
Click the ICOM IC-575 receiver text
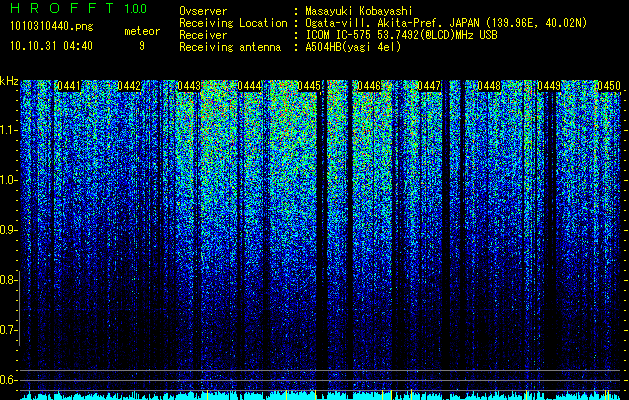(401, 35)
